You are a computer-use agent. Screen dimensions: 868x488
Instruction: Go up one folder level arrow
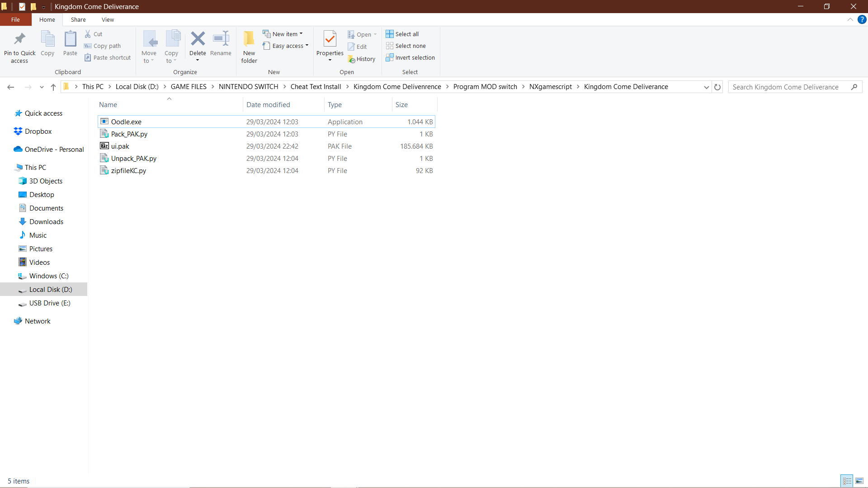[53, 87]
